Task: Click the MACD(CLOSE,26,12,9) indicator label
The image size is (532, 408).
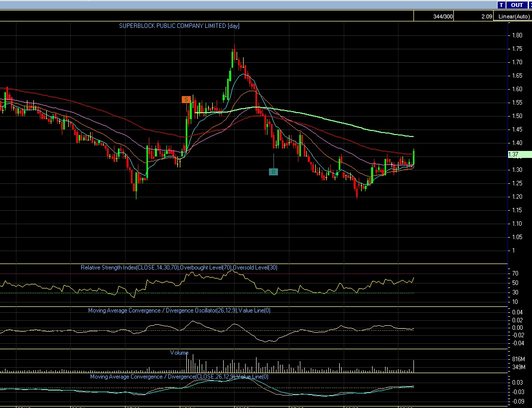Action: (x=179, y=377)
